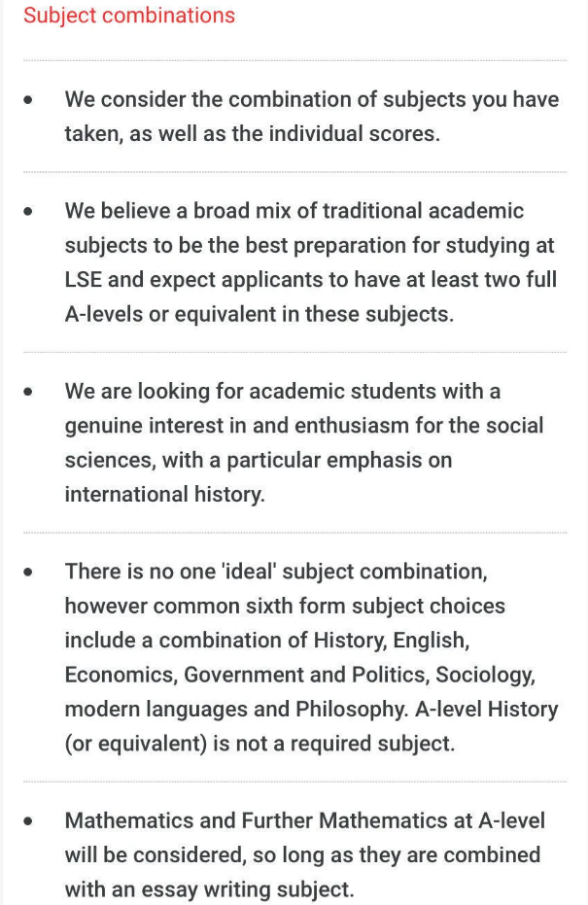Viewport: 588px width, 905px height.
Task: Click 'A-levels or equivalent in these subjects.'
Action: point(259,314)
